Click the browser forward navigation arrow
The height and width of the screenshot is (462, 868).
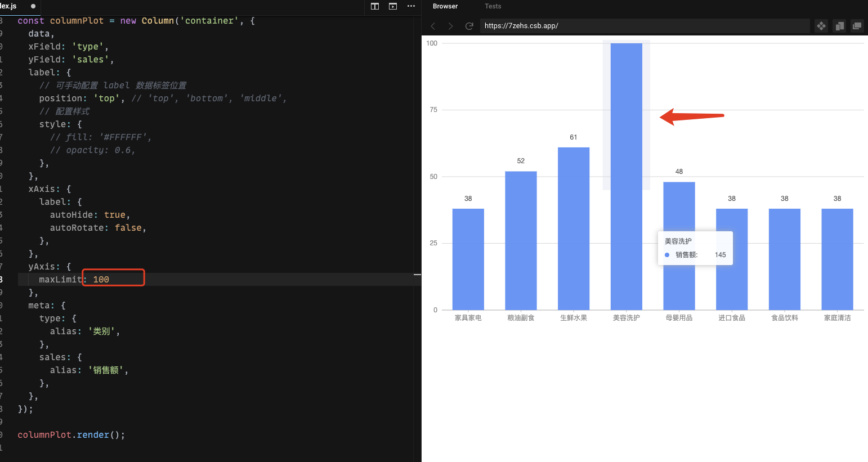[x=450, y=26]
